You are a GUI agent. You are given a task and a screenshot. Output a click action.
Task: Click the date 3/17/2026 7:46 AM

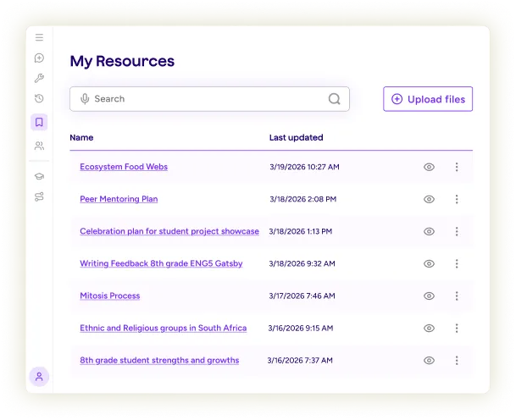point(302,296)
